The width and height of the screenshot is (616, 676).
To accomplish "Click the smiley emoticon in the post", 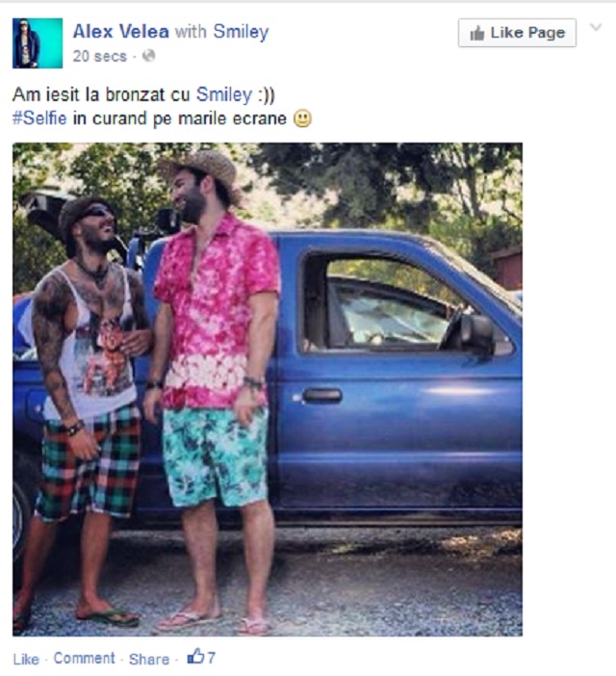I will pyautogui.click(x=302, y=118).
